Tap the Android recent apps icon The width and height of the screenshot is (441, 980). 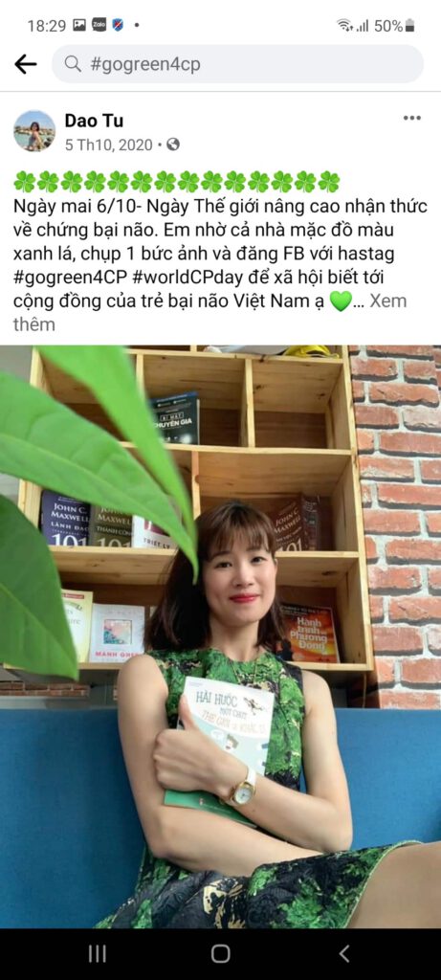pos(97,953)
